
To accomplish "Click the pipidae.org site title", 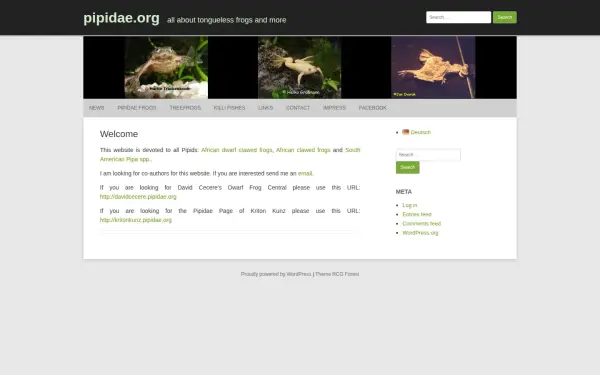I will (121, 18).
